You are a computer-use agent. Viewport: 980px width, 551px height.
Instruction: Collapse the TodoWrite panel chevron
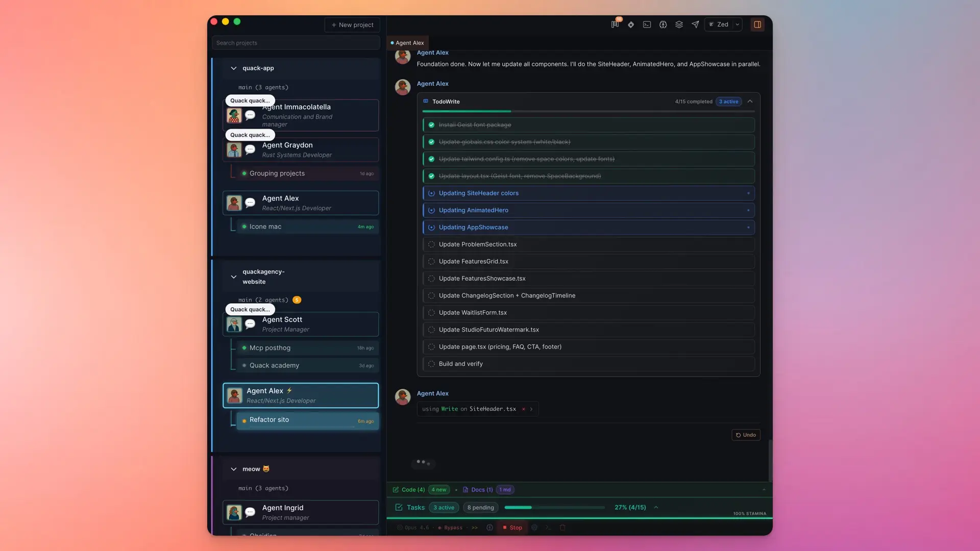click(750, 102)
